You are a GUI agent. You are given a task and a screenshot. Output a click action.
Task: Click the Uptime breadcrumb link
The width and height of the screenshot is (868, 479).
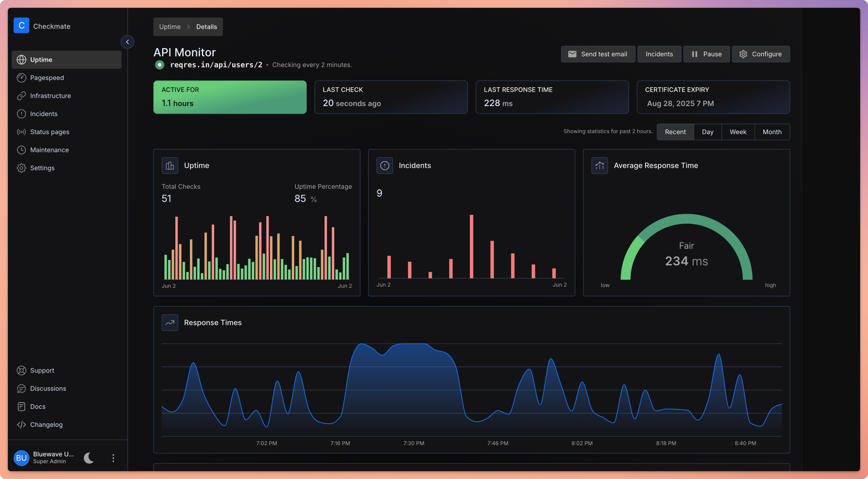pos(170,27)
